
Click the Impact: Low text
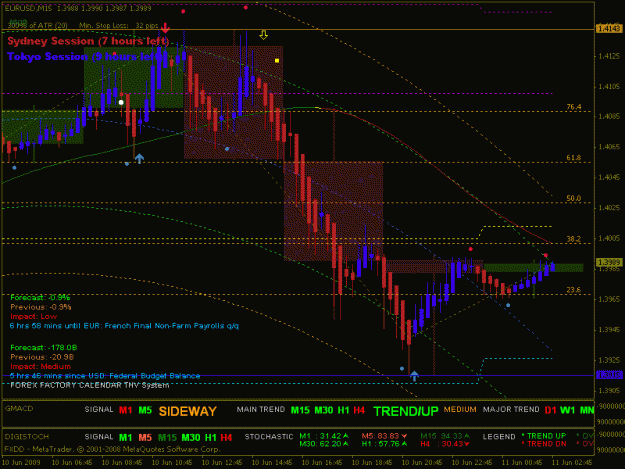[33, 316]
